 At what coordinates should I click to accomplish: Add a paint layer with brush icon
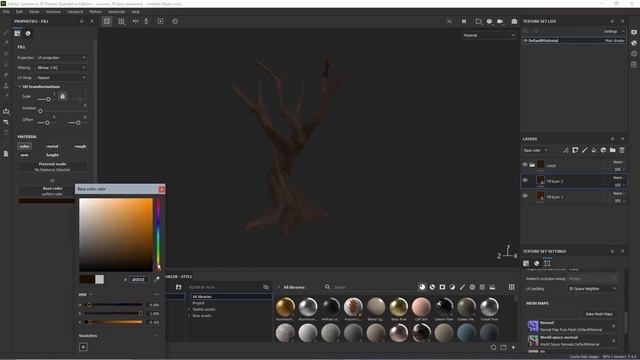(x=584, y=150)
